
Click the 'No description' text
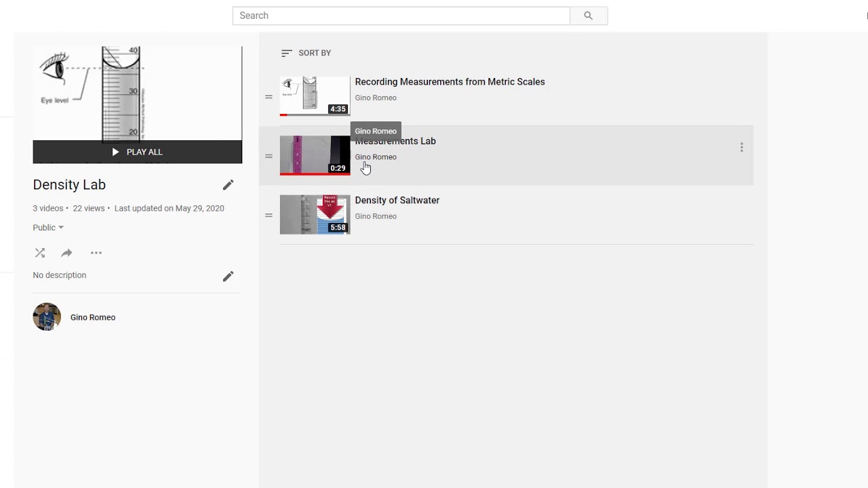click(60, 275)
